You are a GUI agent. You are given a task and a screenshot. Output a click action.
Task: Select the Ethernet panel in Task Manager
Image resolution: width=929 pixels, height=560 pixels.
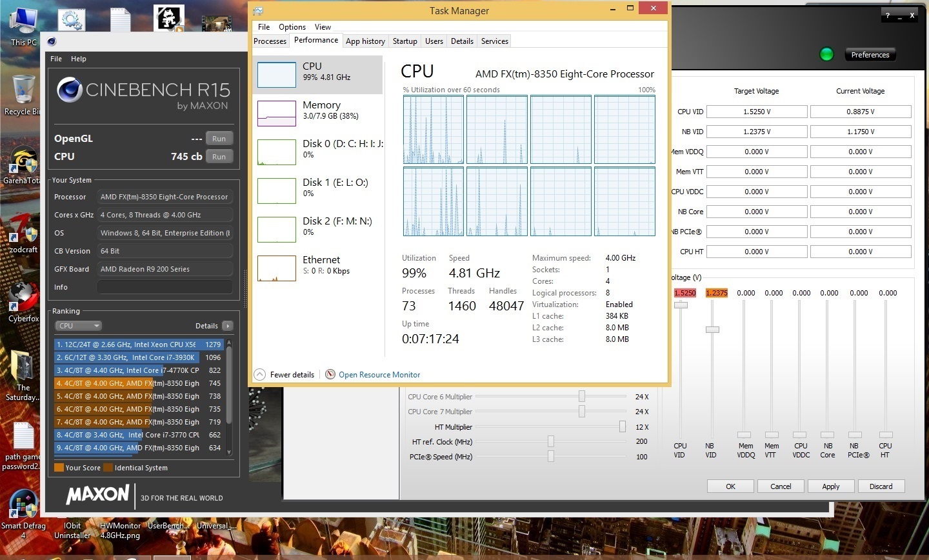(x=316, y=265)
